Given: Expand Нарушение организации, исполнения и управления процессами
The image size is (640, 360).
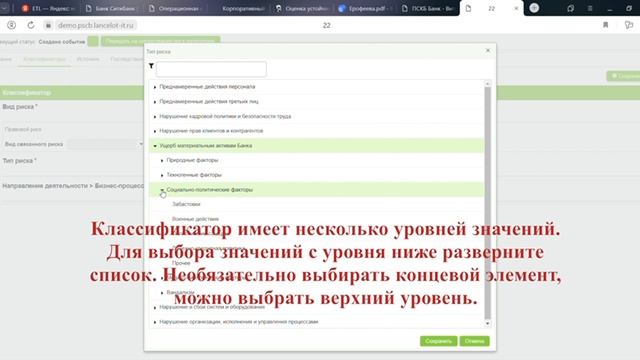Looking at the screenshot, I should [x=155, y=322].
